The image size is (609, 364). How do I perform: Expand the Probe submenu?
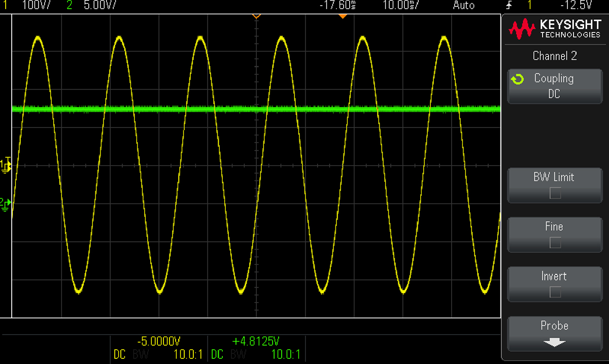coord(554,333)
